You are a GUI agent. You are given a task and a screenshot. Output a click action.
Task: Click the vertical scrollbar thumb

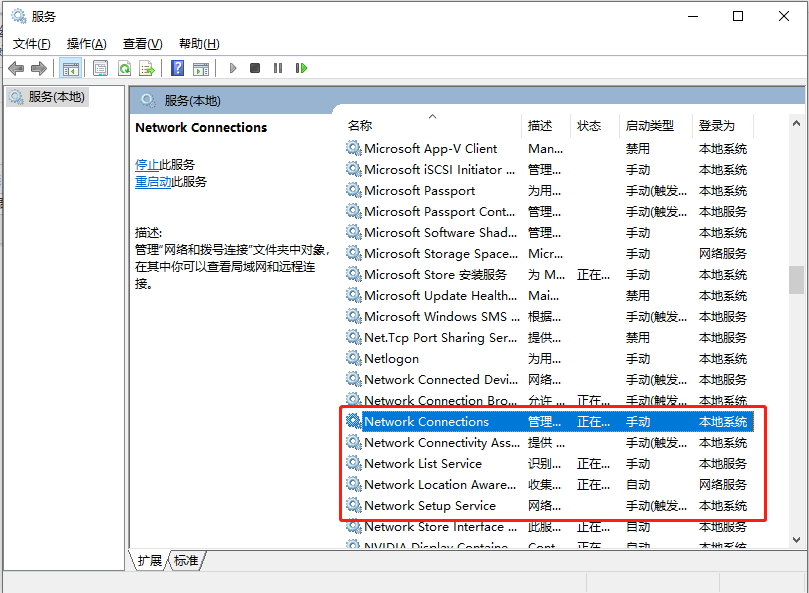click(796, 280)
